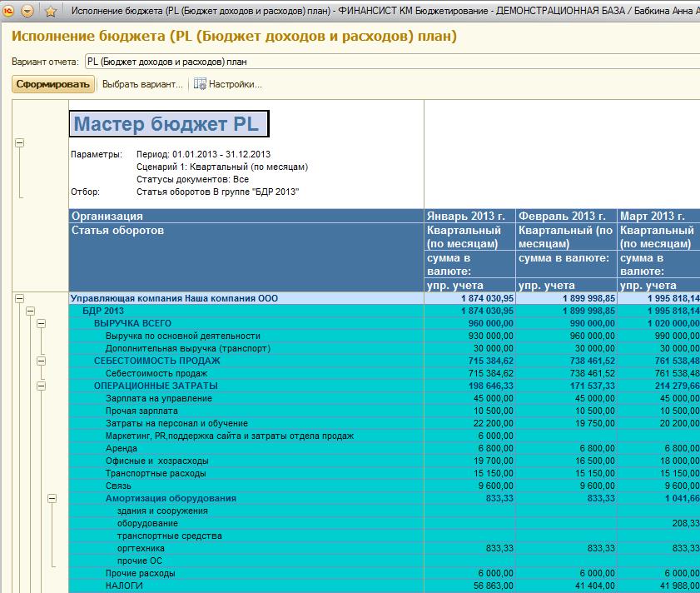Collapse the ВЫРУЧКА ВСЕГО group

click(x=42, y=323)
